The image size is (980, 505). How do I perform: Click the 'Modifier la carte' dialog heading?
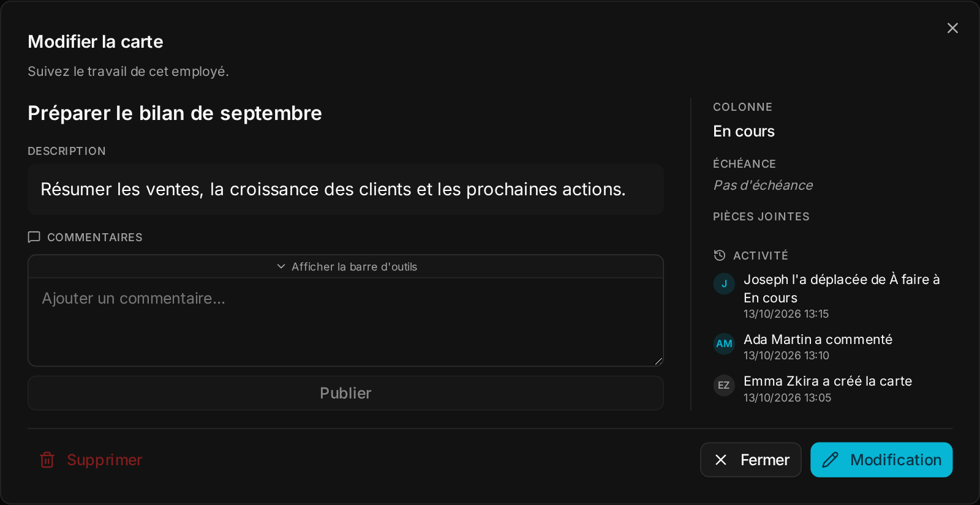pos(96,42)
